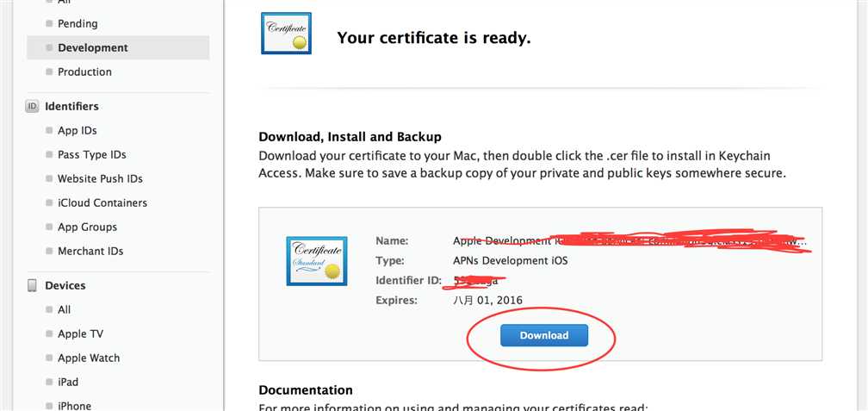
Task: Click the 'Expires:' field label
Action: point(397,300)
